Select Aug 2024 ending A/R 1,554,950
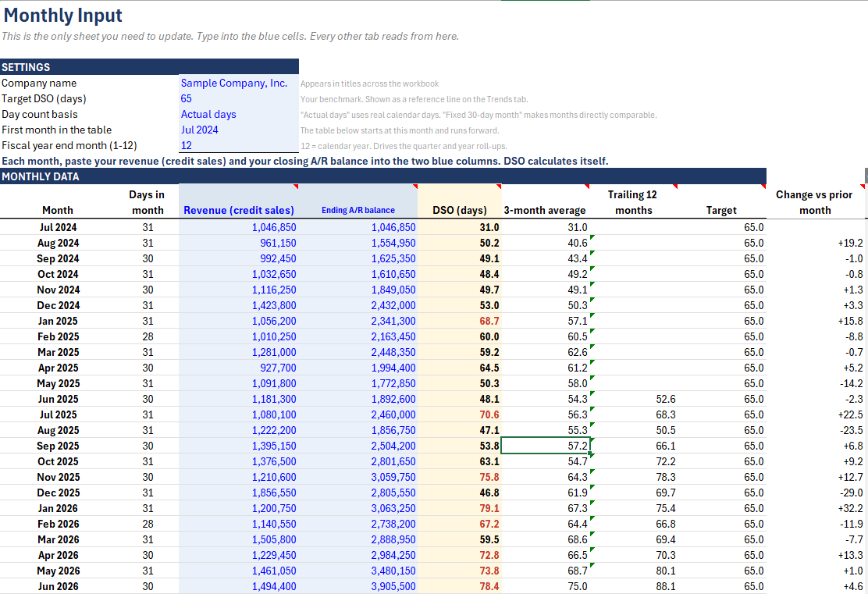 (x=358, y=243)
